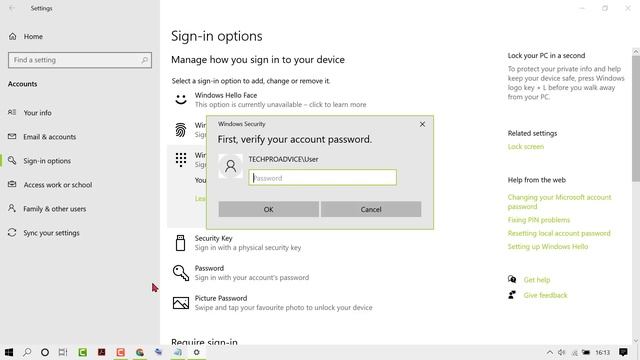Viewport: 640px width, 360px height.
Task: Open the Lock screen link
Action: [x=526, y=147]
